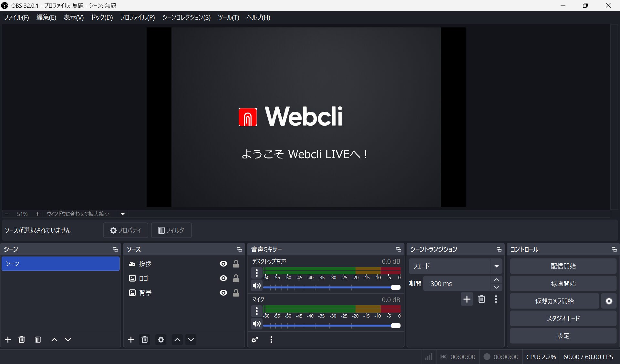This screenshot has height=364, width=620.
Task: Open virtual camera settings gear icon
Action: 609,301
